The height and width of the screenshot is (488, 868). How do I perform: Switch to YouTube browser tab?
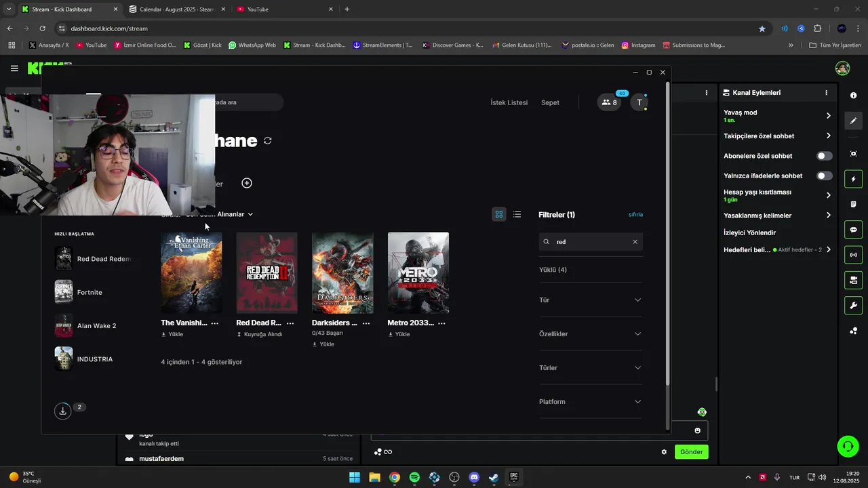click(x=285, y=9)
